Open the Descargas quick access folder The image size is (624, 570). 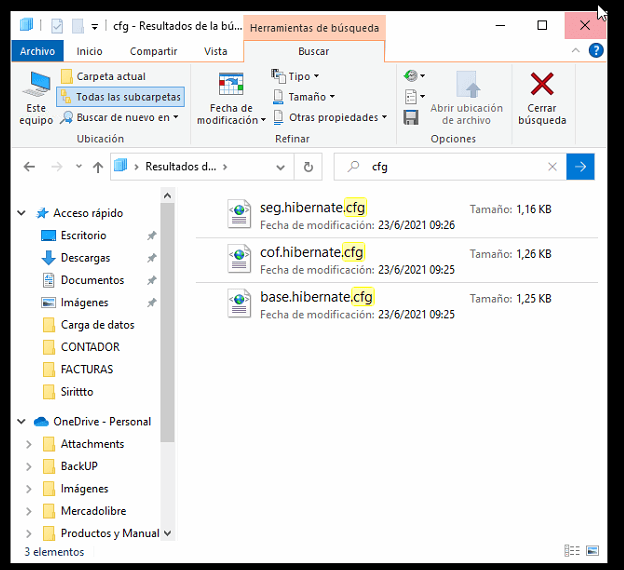85,258
